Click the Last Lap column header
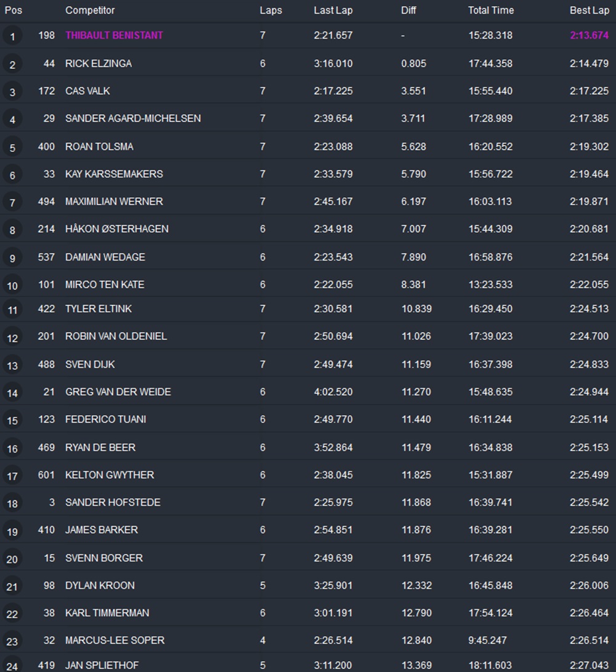This screenshot has height=672, width=616. click(x=333, y=10)
